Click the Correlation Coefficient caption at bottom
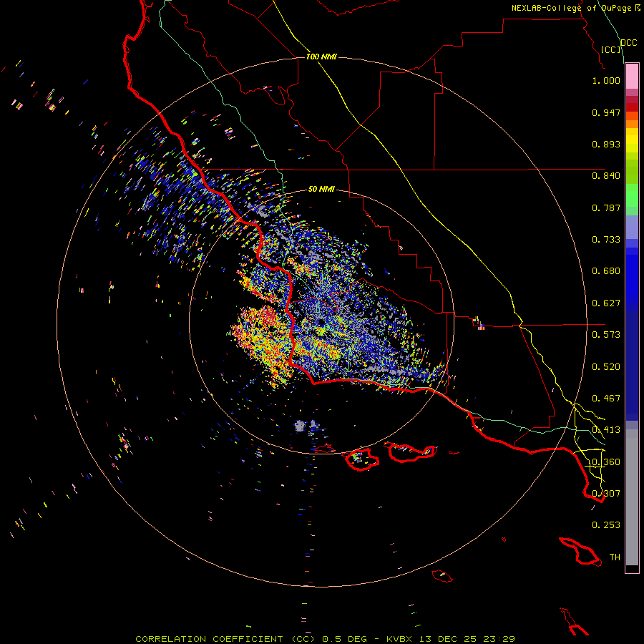 tap(326, 639)
